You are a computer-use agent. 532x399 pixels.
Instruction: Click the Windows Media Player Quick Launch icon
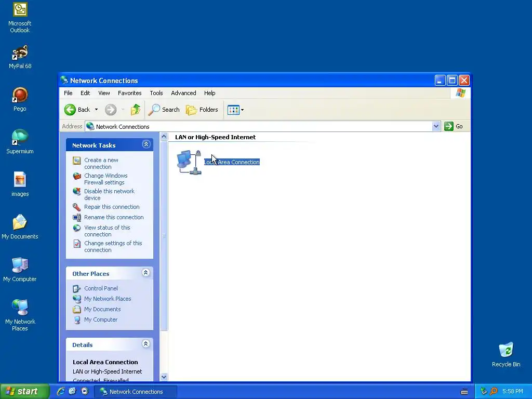[85, 392]
